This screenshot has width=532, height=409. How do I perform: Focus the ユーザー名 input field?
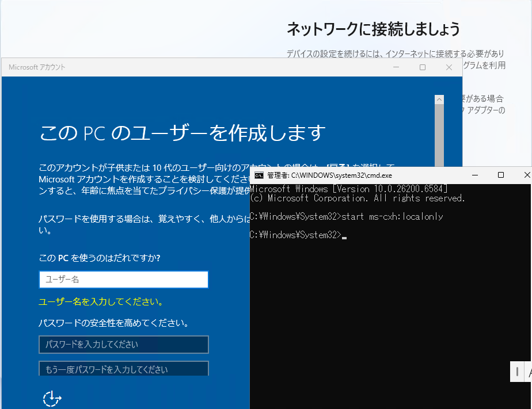click(x=123, y=280)
